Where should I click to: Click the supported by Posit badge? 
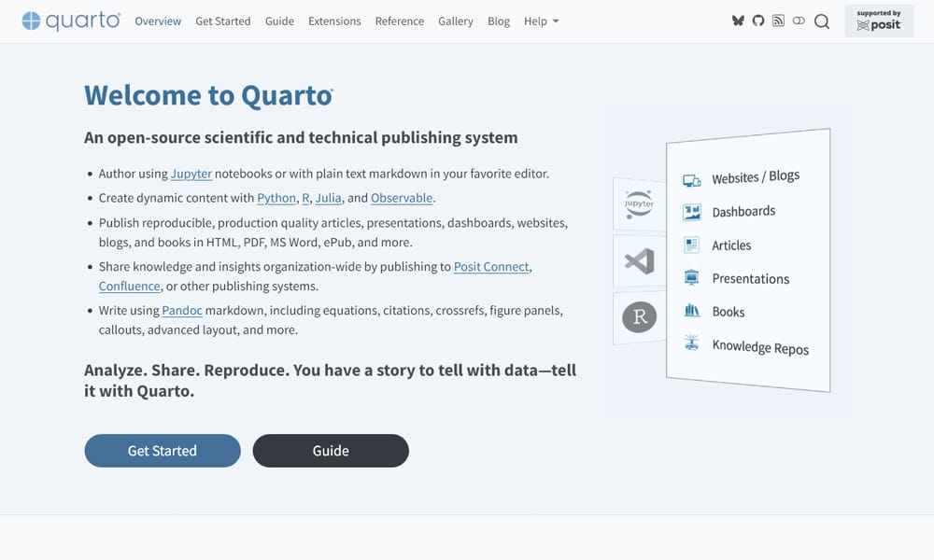pos(879,21)
